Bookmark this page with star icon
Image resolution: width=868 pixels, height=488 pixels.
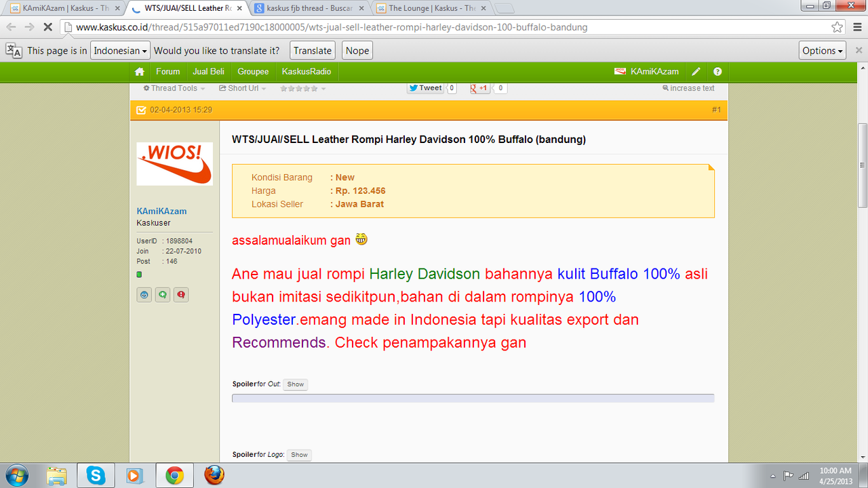coord(837,28)
